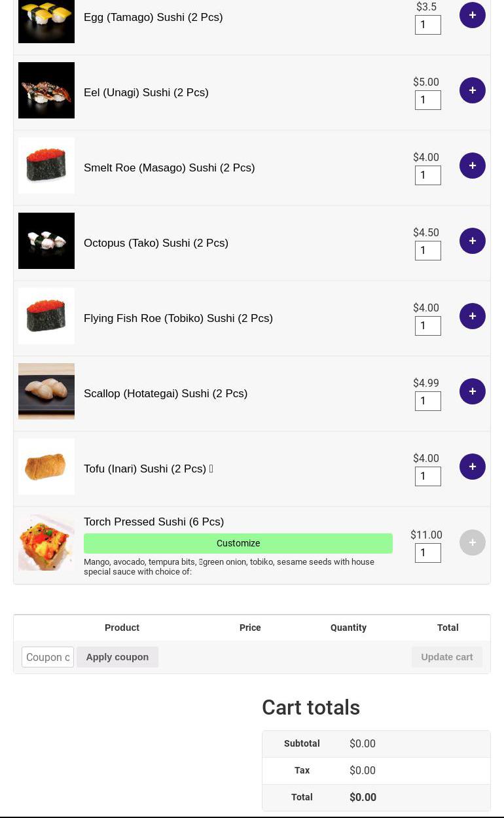This screenshot has width=504, height=818.
Task: Customize the Torch Pressed Sushi
Action: click(238, 543)
